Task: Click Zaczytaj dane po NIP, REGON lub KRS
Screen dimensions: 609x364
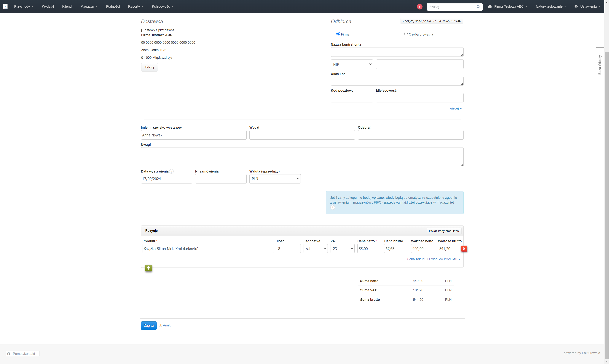Action: coord(432,21)
